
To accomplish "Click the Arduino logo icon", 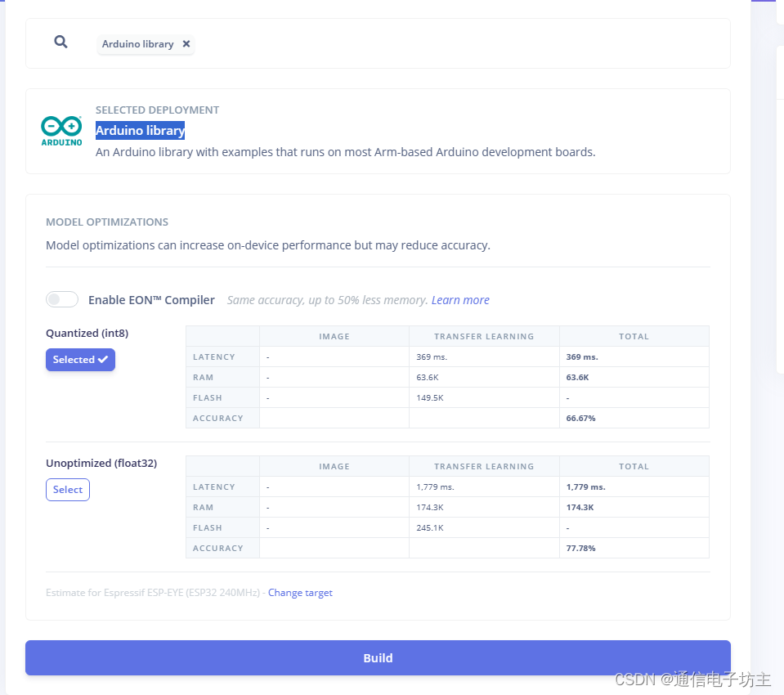I will click(x=61, y=131).
